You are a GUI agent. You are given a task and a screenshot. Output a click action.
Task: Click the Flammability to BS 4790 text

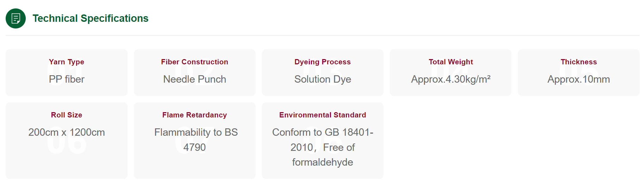(x=196, y=140)
